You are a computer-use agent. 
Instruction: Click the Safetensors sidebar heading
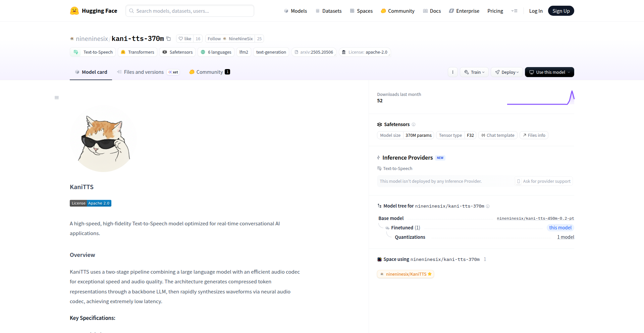tap(397, 124)
